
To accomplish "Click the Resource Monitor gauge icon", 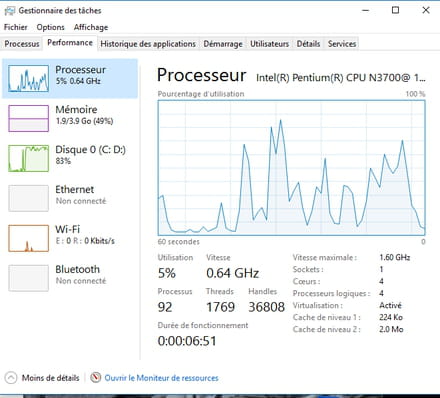I will coord(95,377).
